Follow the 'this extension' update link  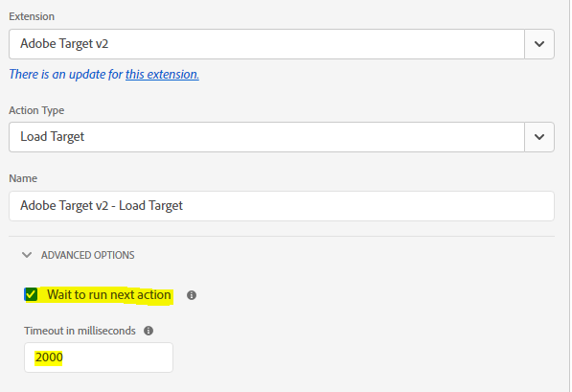coord(162,74)
